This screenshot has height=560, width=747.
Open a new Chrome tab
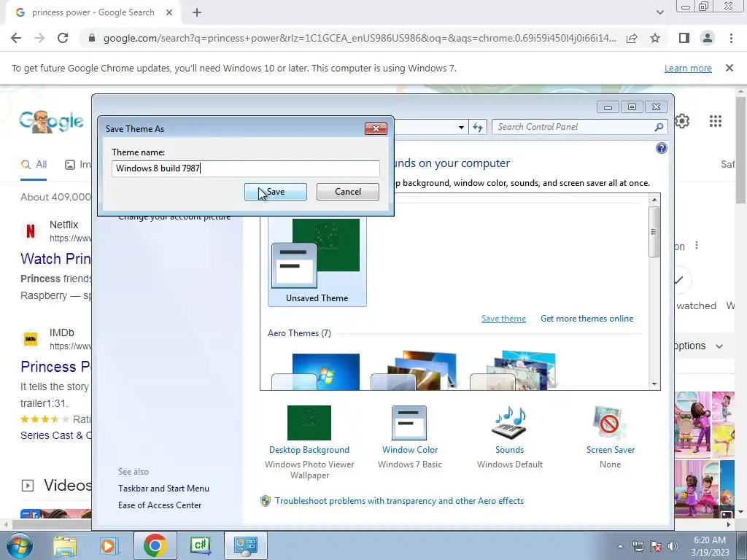coord(197,12)
